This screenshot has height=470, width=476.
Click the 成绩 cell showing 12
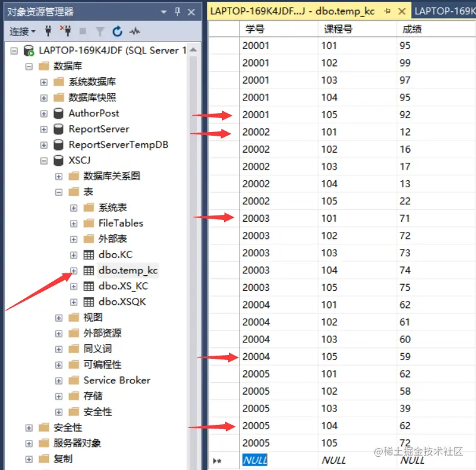tap(436, 133)
